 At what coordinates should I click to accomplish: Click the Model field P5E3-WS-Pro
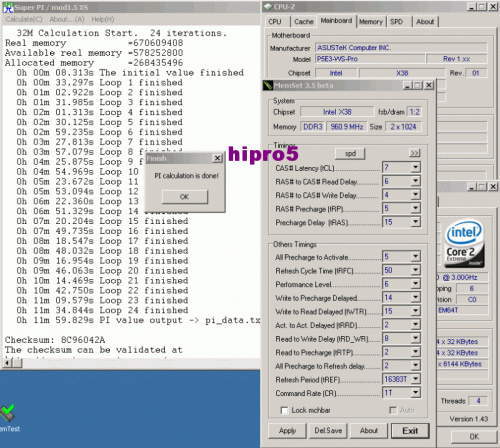pos(370,59)
